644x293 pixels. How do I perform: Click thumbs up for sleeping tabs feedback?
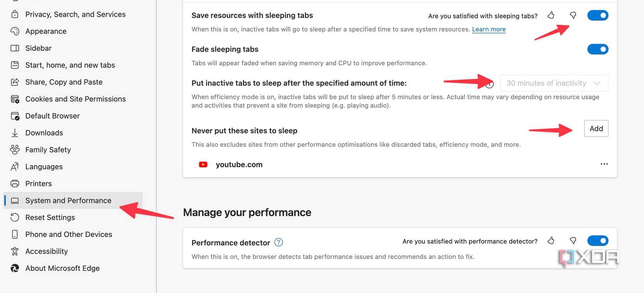pos(551,15)
